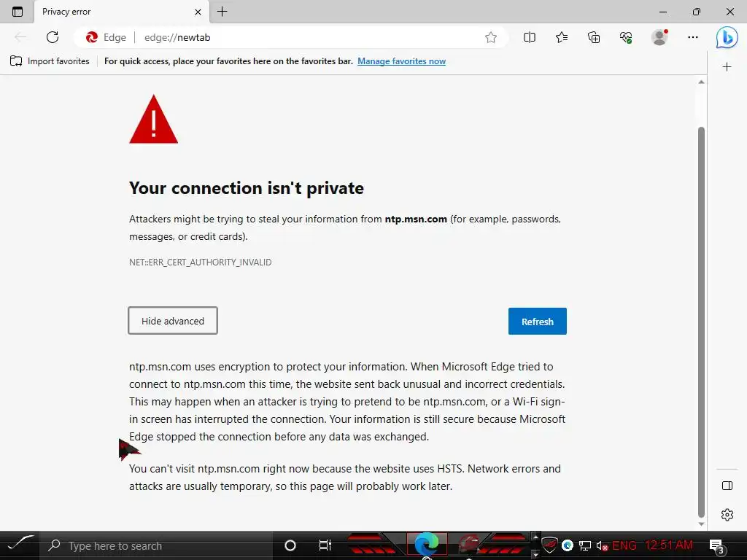This screenshot has height=560, width=747.
Task: Click the round blue system tray icon
Action: pyautogui.click(x=568, y=545)
